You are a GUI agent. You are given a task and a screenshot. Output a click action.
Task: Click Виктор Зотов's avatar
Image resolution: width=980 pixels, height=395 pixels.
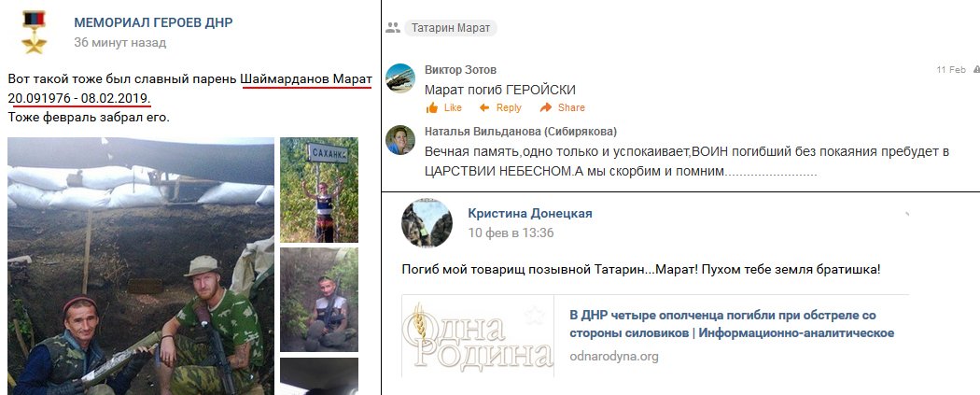click(x=400, y=78)
